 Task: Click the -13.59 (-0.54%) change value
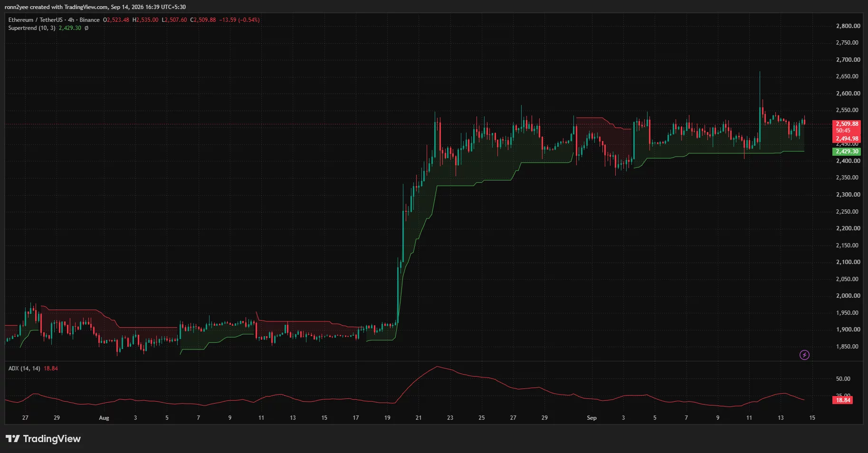(x=239, y=20)
